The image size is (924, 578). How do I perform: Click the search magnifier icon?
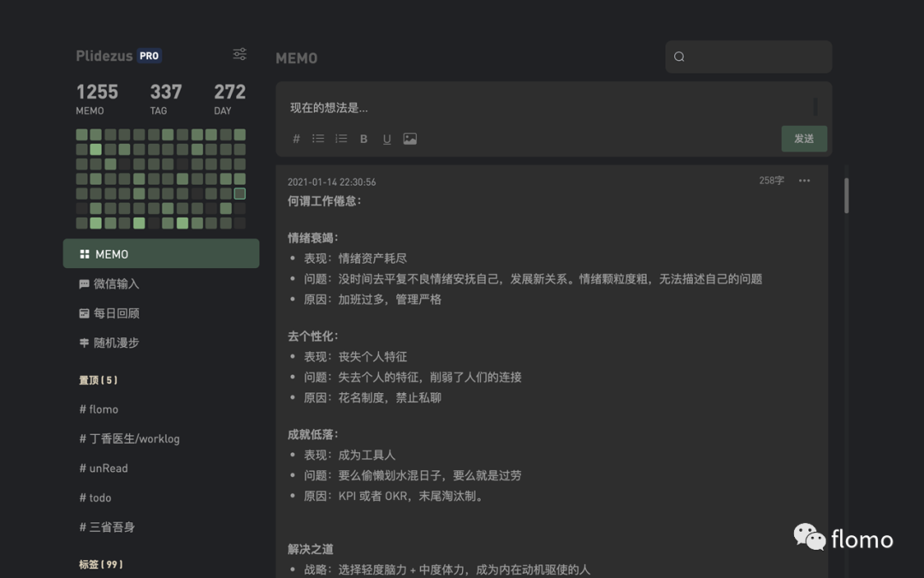tap(678, 57)
